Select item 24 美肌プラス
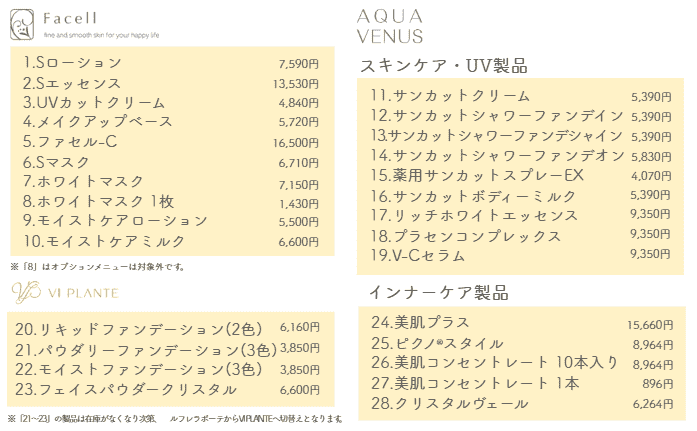 point(419,323)
